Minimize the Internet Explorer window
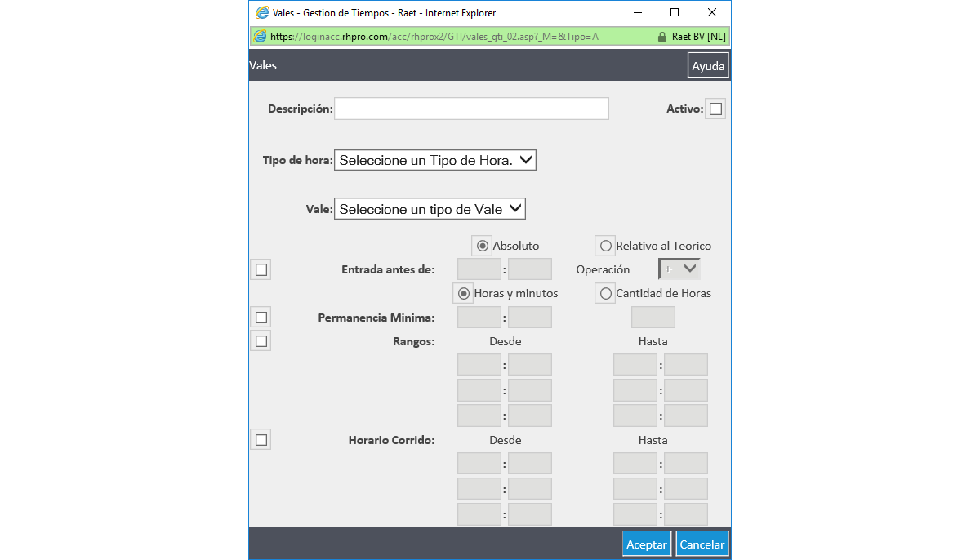 pos(637,12)
